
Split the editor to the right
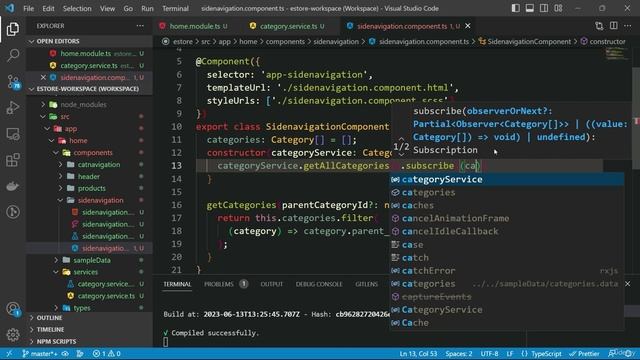click(x=613, y=26)
